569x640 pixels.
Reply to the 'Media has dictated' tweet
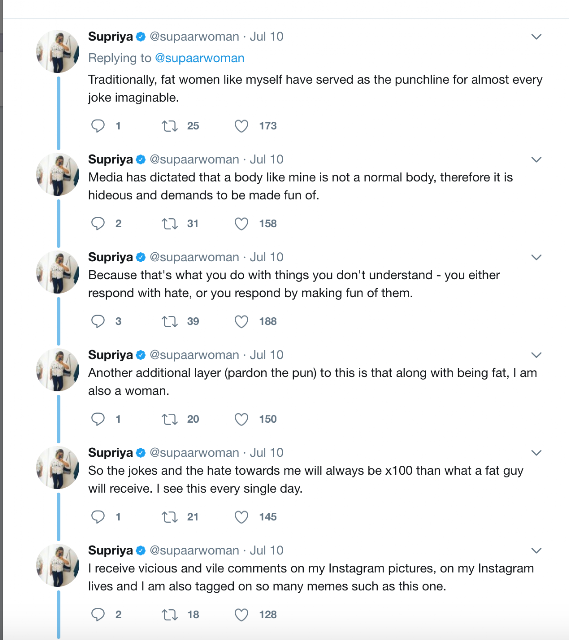tap(98, 223)
